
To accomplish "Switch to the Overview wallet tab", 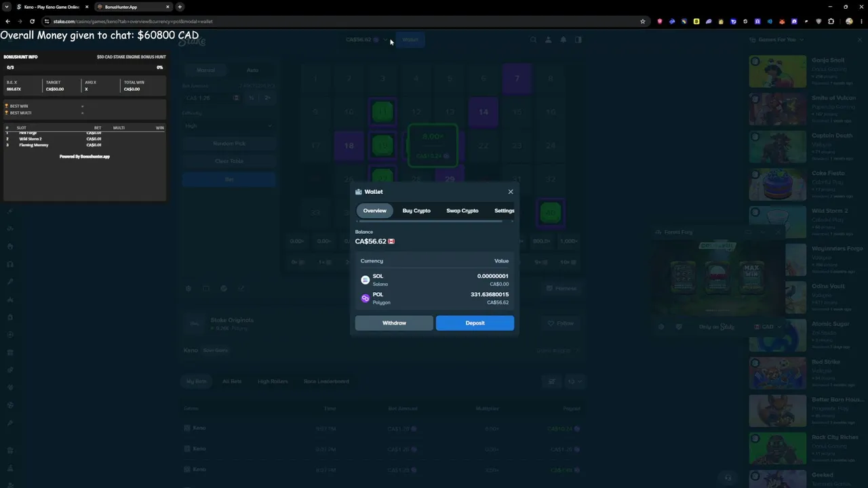I will pos(374,211).
